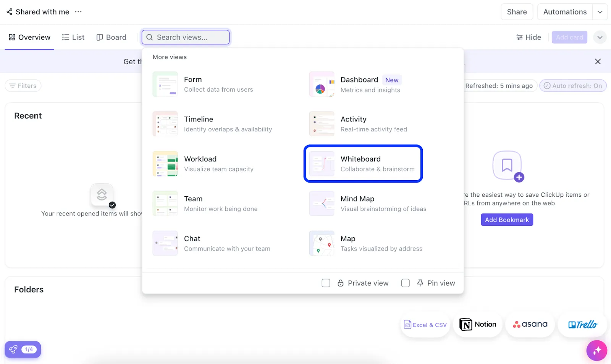Viewport: 611px width, 364px height.
Task: Tick the Pin view checkbox
Action: coord(406,283)
